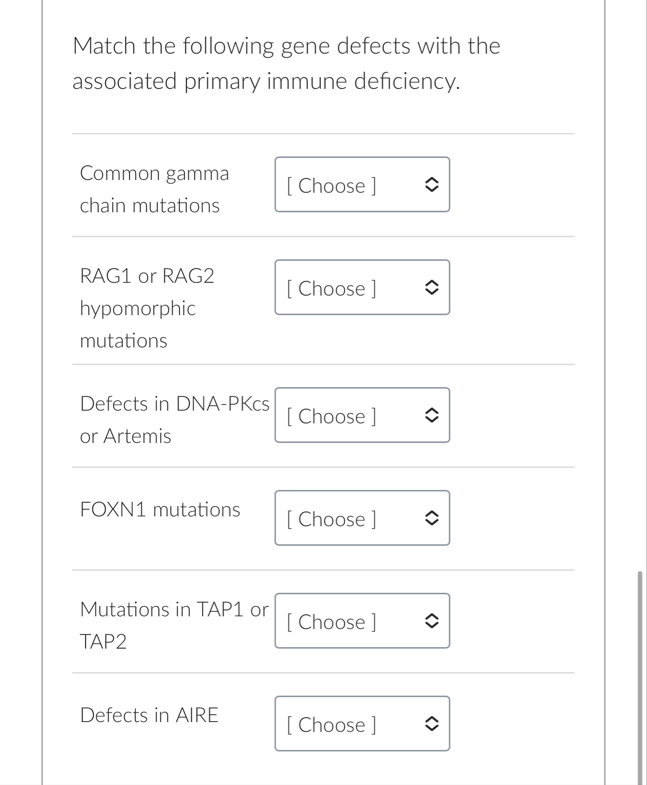Image resolution: width=647 pixels, height=785 pixels.
Task: Click the up-down arrows in the RAG1 row
Action: click(430, 288)
